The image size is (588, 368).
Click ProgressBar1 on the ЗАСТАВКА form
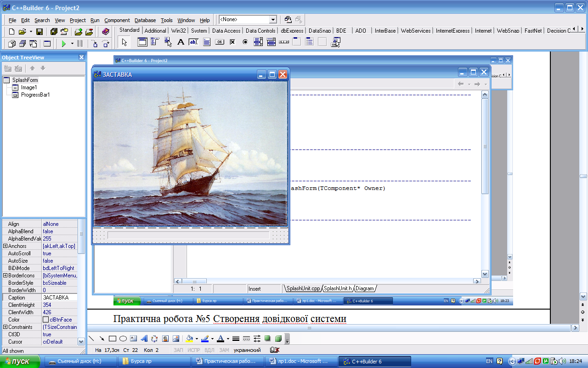[188, 235]
